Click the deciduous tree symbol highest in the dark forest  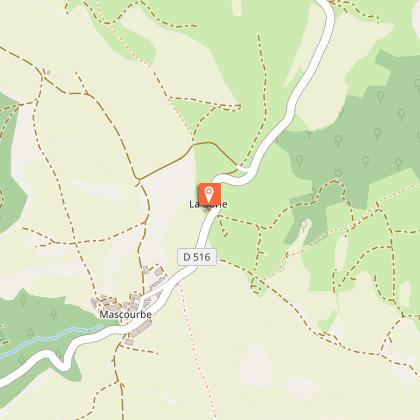point(418,85)
